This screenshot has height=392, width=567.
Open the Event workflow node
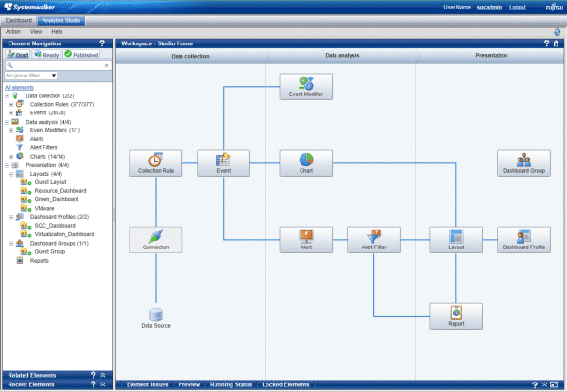point(223,163)
